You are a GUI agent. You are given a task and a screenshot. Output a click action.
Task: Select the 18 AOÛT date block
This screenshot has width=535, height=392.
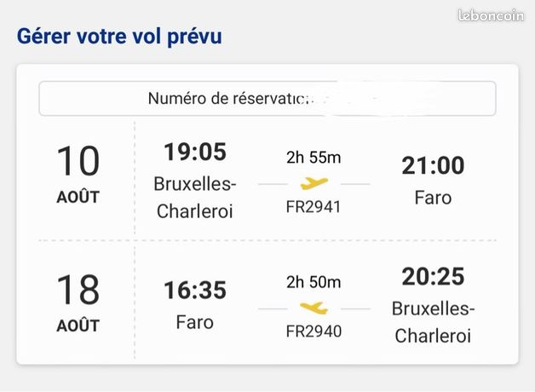point(78,303)
